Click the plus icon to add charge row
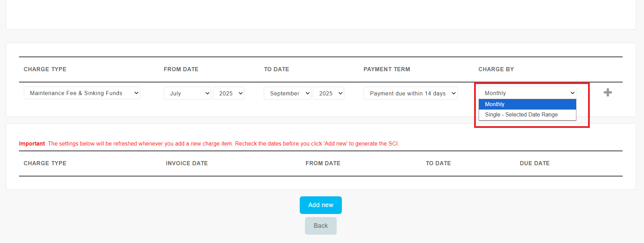644x243 pixels. click(608, 93)
